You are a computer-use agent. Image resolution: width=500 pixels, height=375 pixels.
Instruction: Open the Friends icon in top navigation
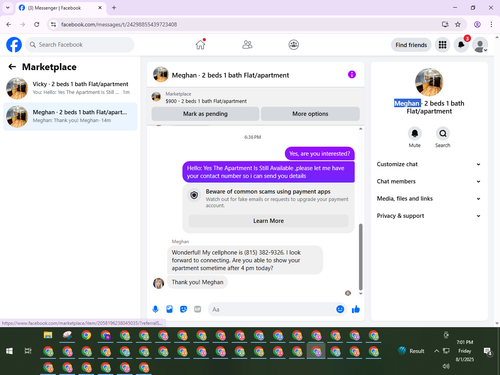[247, 44]
